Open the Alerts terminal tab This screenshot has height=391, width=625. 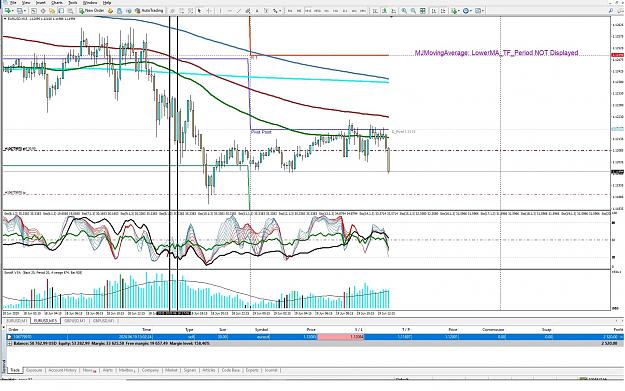[x=108, y=370]
